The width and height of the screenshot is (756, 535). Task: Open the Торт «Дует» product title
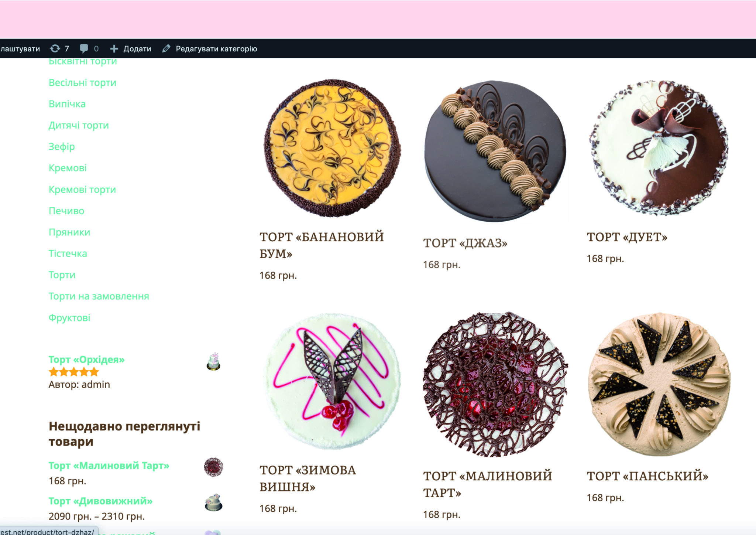pos(627,237)
